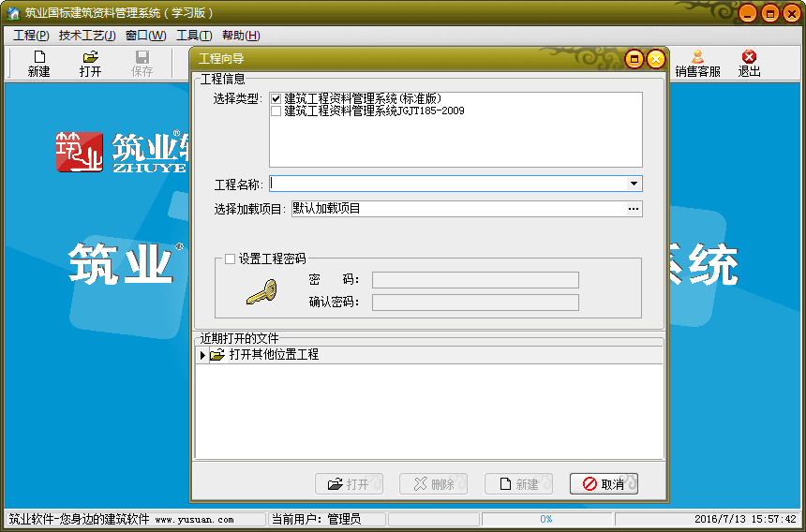Maximize the main application window

770,13
